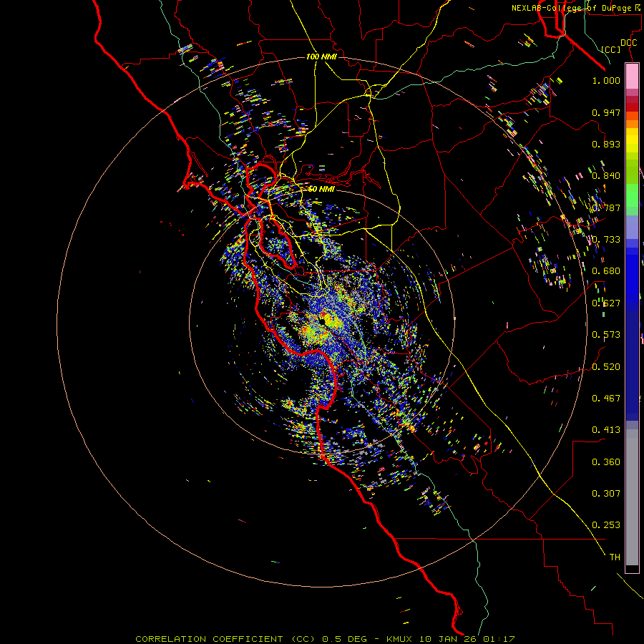Click the 100 NMI range ring label

point(321,57)
